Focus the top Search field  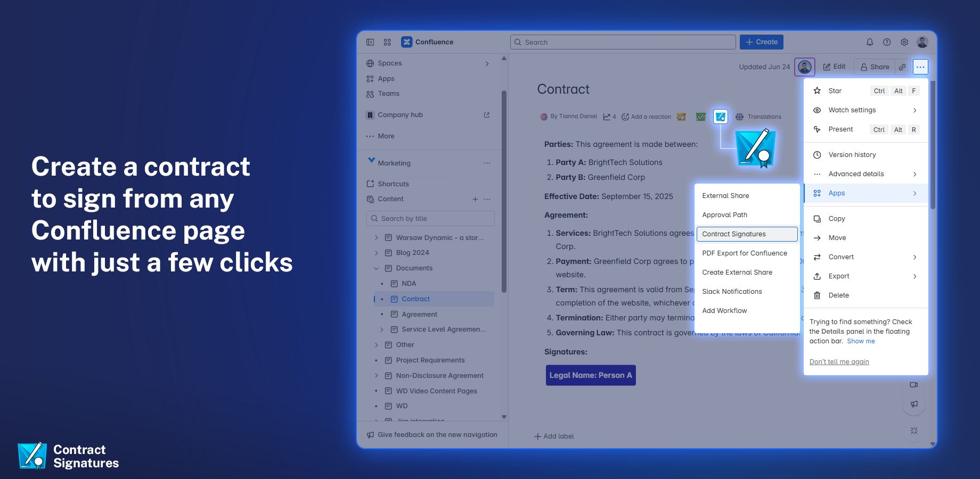pos(623,42)
